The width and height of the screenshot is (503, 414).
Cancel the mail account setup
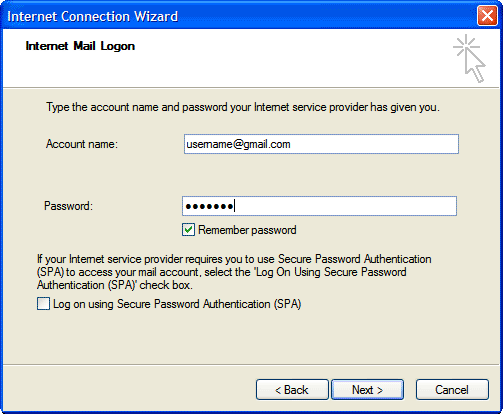(452, 389)
